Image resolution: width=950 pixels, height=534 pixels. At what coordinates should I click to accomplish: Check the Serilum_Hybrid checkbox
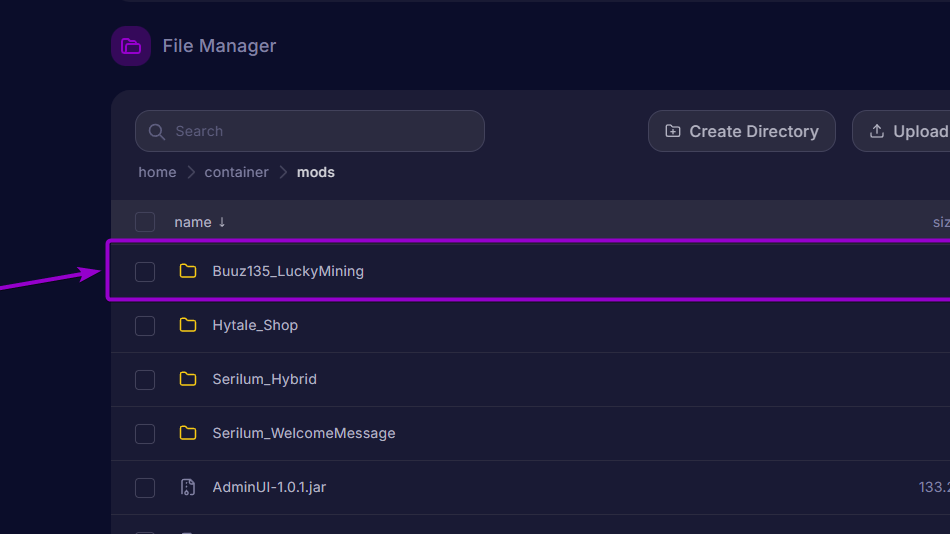[x=145, y=379]
